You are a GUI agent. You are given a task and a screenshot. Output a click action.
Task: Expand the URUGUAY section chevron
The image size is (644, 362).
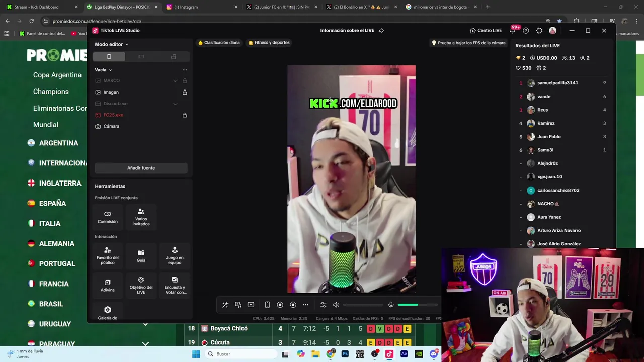[x=145, y=324]
